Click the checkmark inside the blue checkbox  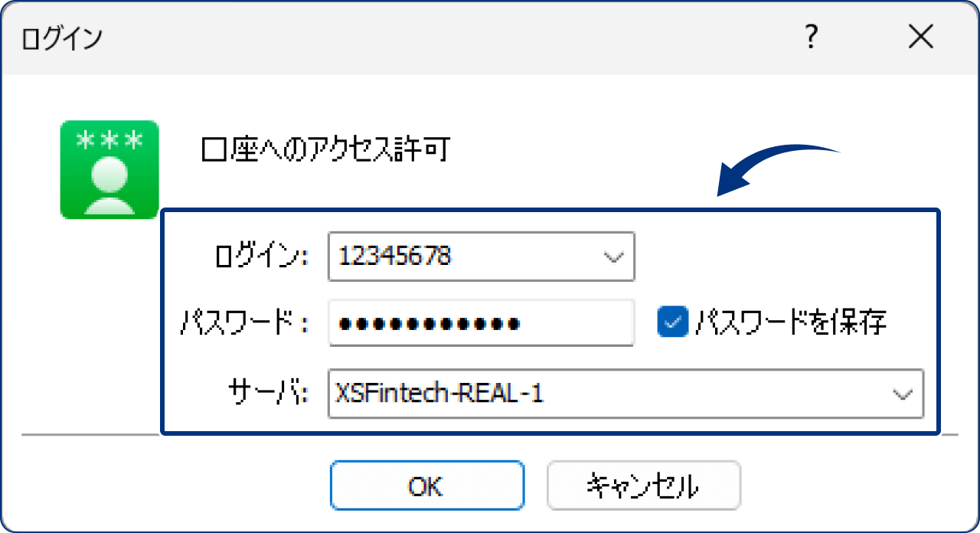pos(674,322)
